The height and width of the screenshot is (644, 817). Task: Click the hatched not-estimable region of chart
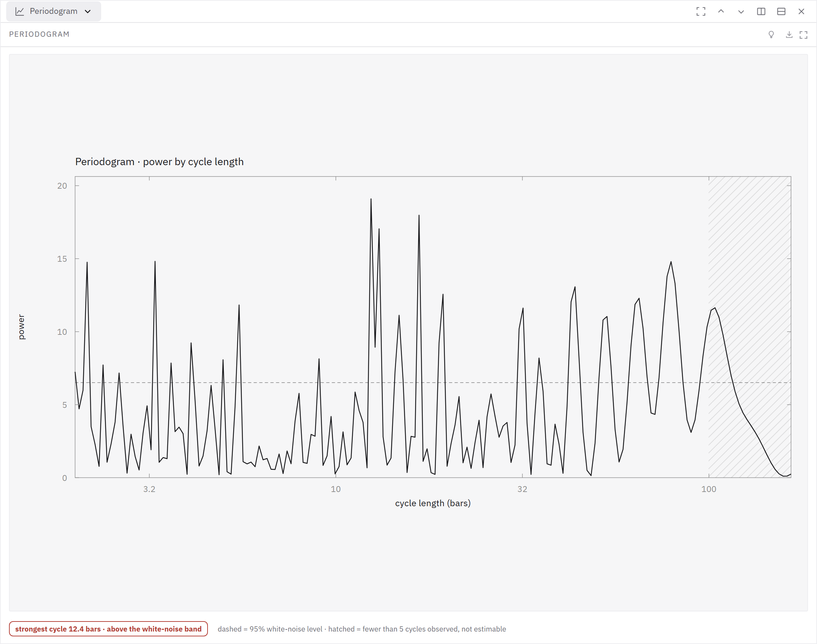pyautogui.click(x=750, y=327)
